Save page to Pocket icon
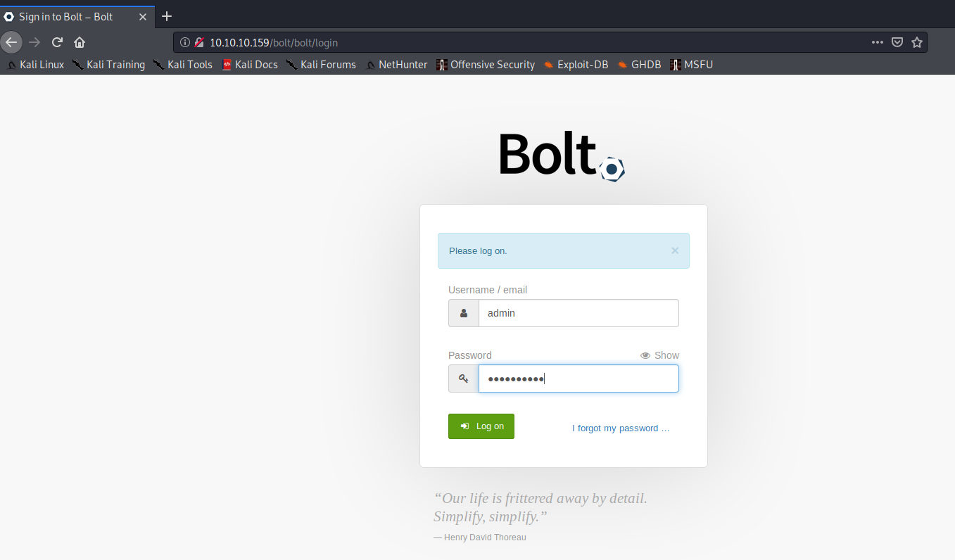955x560 pixels. pyautogui.click(x=897, y=42)
